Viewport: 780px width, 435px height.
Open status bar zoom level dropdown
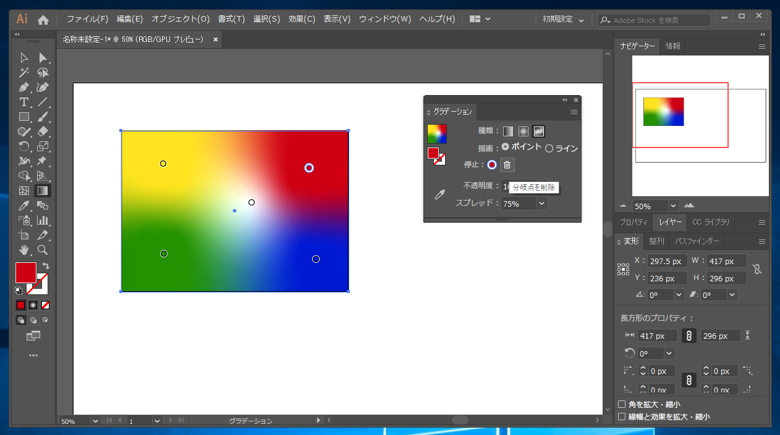coord(95,421)
